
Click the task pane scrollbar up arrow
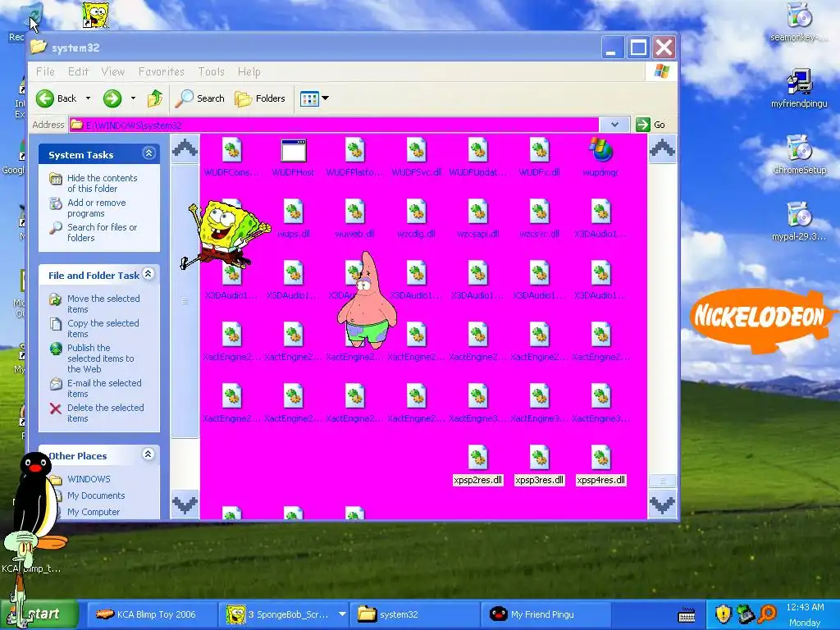[185, 148]
